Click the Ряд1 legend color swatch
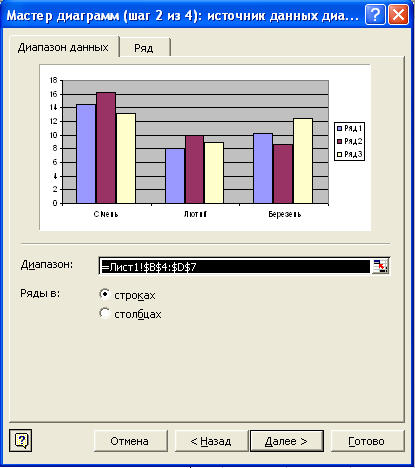 click(x=340, y=128)
